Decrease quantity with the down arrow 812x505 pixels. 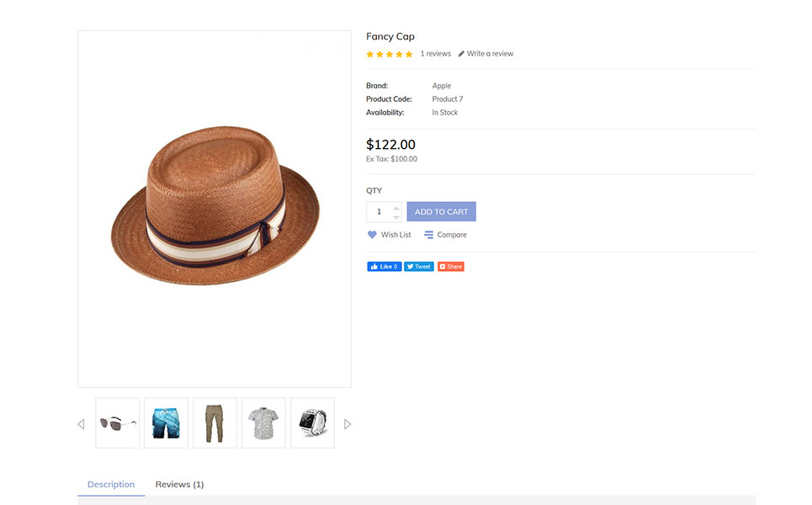(x=396, y=217)
